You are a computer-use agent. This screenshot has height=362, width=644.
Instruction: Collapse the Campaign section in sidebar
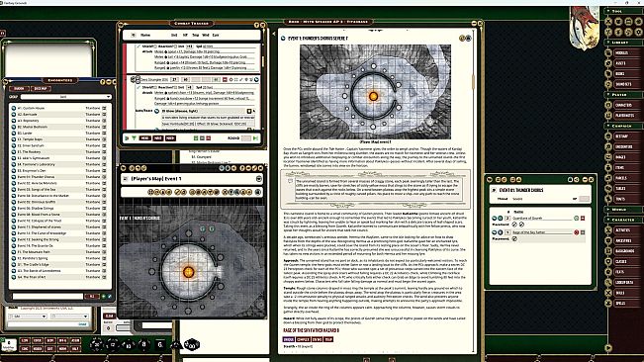(x=608, y=126)
